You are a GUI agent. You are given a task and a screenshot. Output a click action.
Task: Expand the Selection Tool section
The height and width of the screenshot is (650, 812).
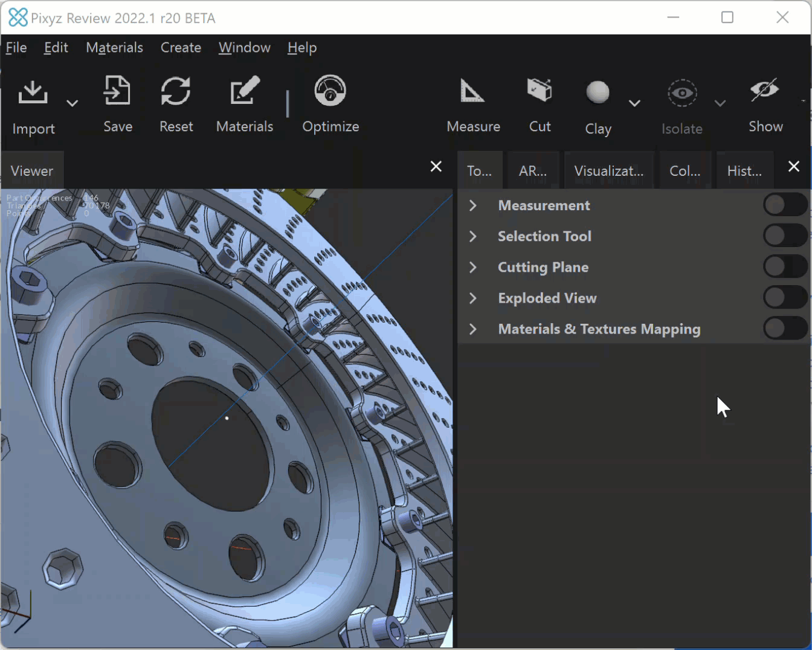point(473,236)
